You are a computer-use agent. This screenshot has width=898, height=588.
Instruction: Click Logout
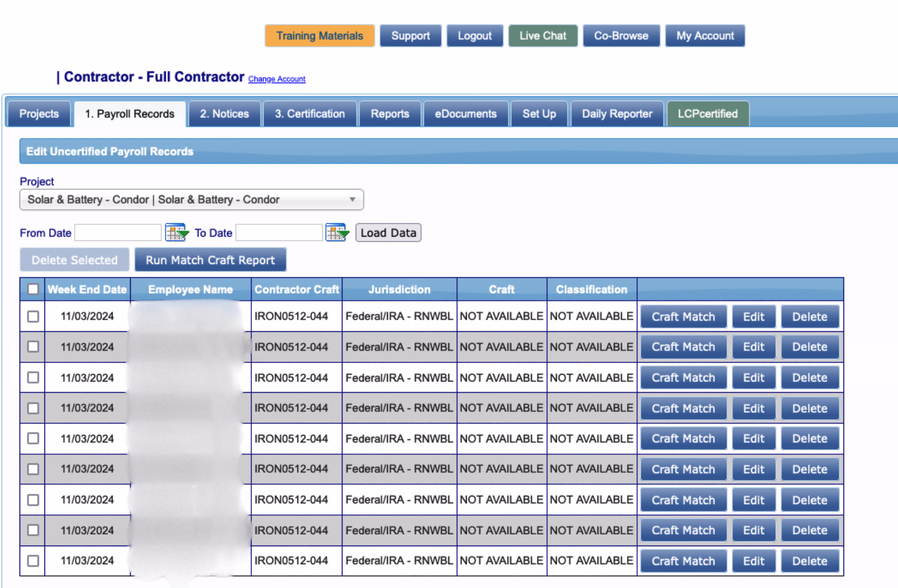pos(475,36)
